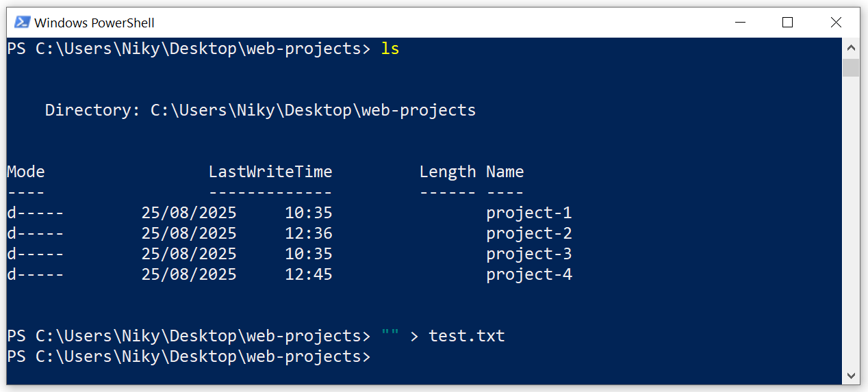This screenshot has width=868, height=392.
Task: Click the project-4 directory name
Action: click(528, 274)
